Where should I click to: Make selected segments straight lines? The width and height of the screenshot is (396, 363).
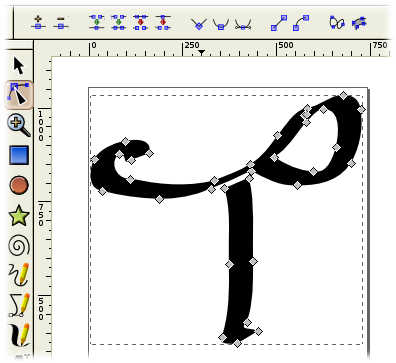coord(279,22)
